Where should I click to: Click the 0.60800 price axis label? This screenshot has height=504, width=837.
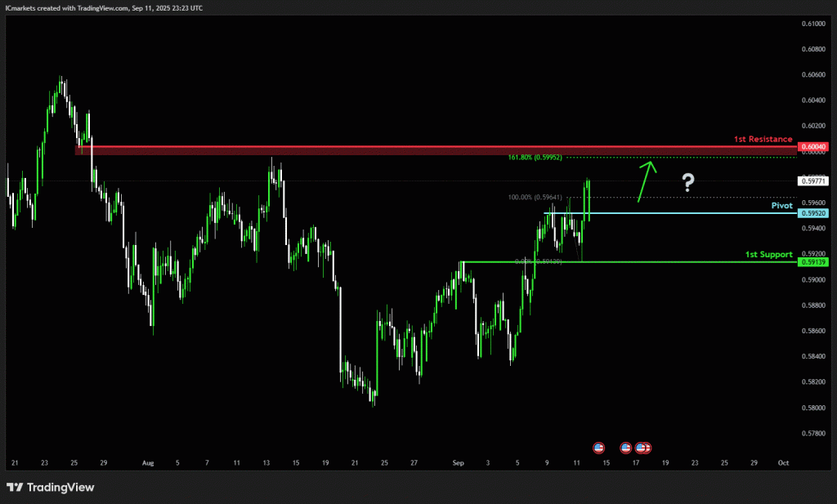coord(813,49)
